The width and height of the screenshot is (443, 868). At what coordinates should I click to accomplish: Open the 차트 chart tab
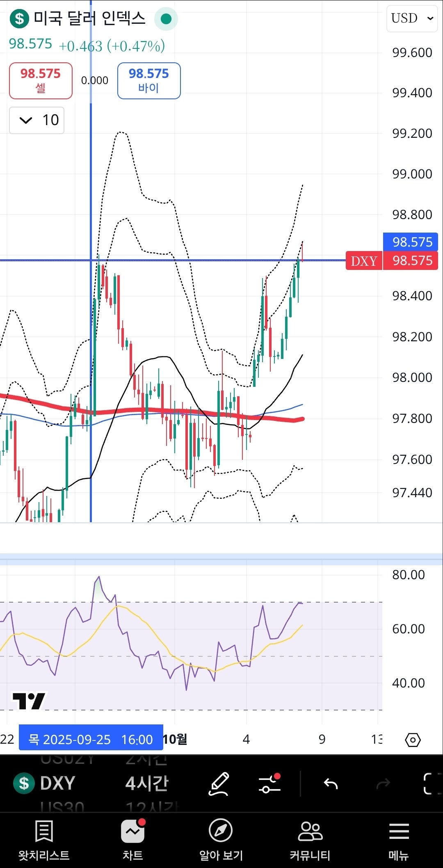point(132,840)
